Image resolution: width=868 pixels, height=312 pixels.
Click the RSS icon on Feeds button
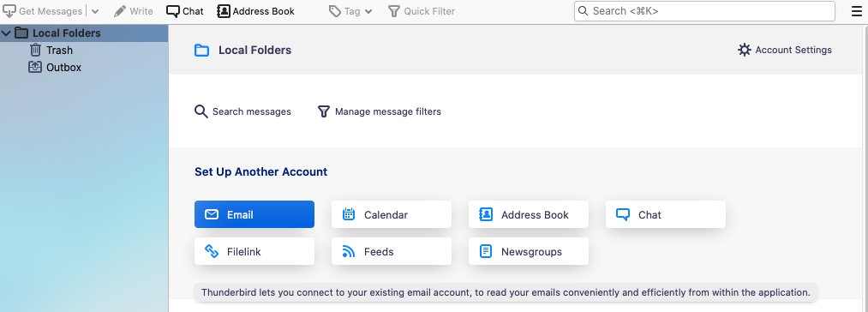point(348,252)
